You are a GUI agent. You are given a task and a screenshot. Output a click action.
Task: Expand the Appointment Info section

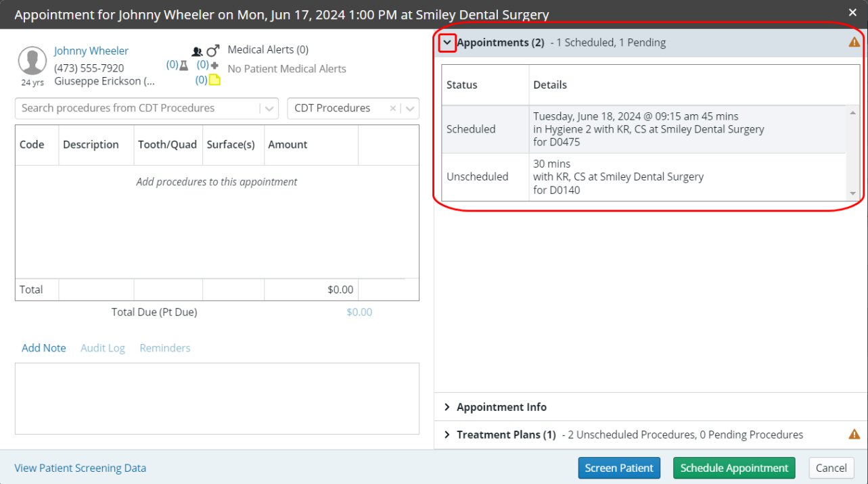447,407
